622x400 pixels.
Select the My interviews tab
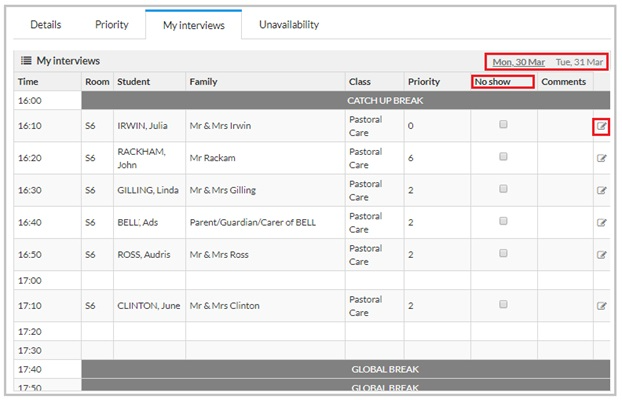pos(194,25)
